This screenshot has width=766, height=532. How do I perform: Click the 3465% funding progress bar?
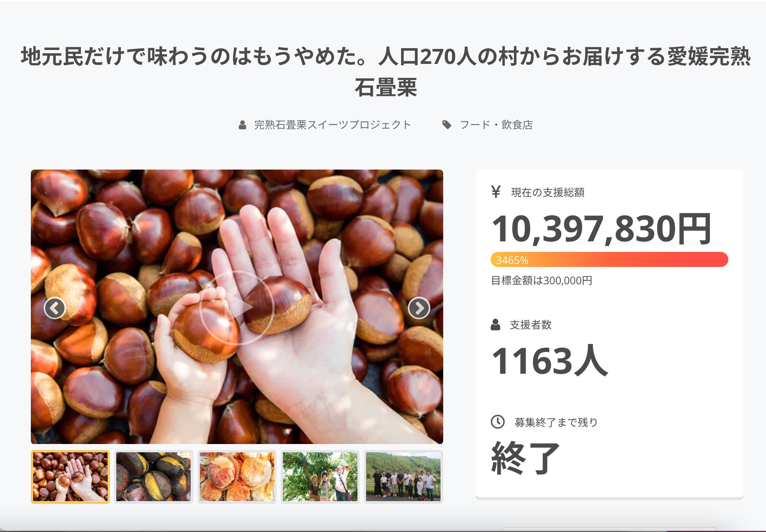609,260
